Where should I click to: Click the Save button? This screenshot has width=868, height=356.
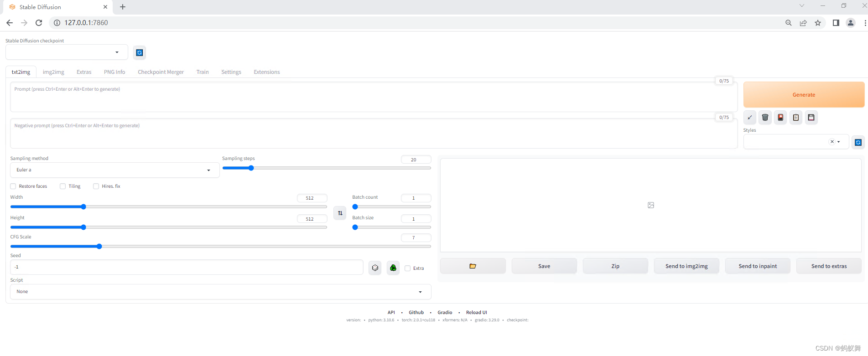pyautogui.click(x=544, y=266)
